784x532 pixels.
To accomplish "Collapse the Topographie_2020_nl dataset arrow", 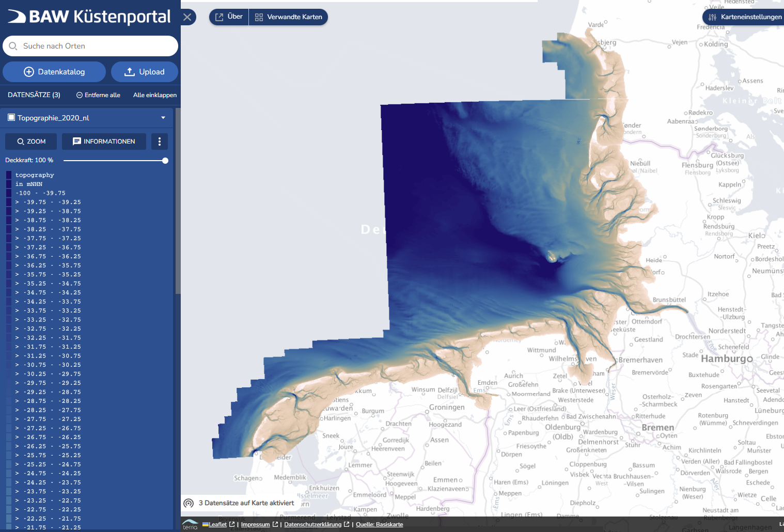I will 163,118.
